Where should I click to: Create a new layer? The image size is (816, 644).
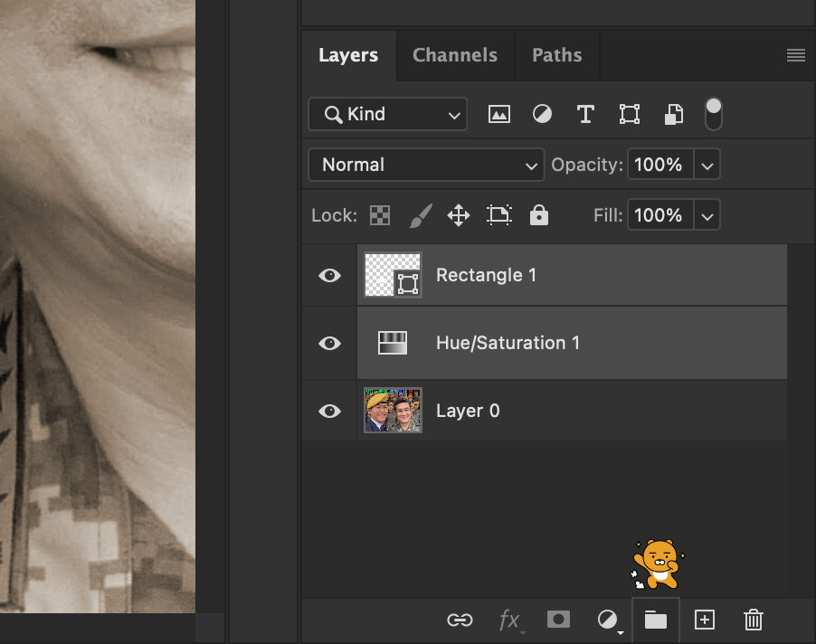(704, 620)
